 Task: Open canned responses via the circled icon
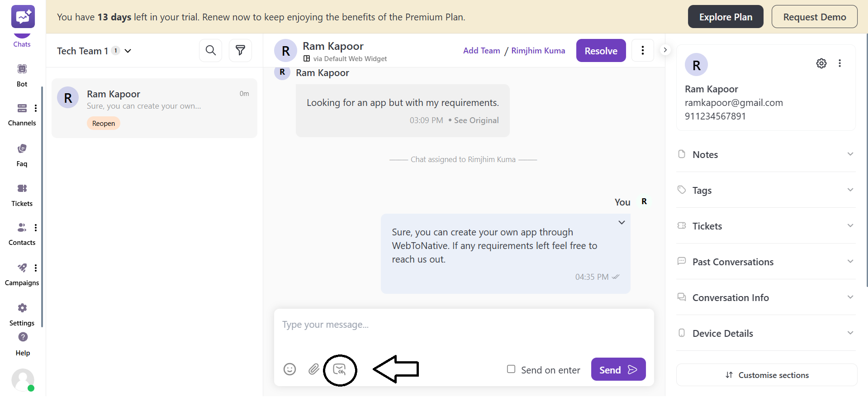340,369
